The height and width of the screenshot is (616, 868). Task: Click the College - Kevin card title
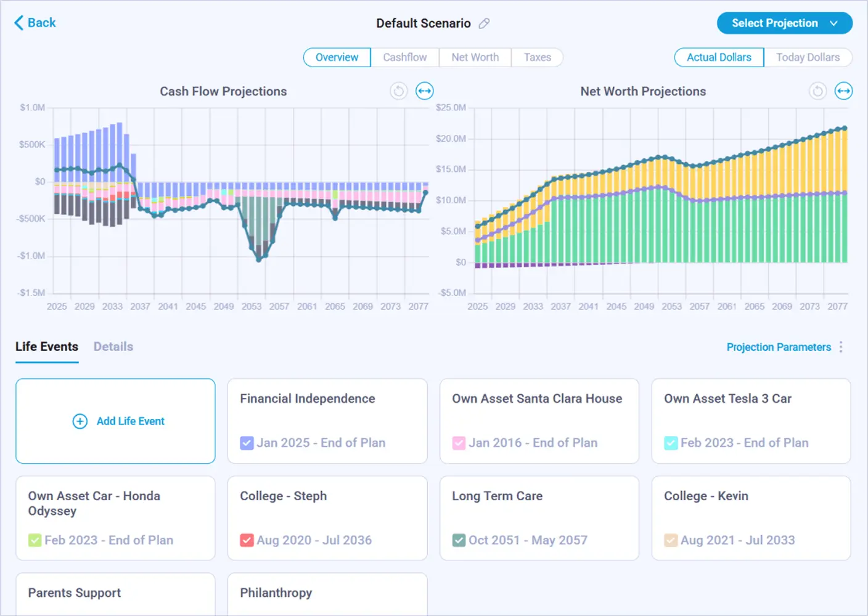pyautogui.click(x=706, y=496)
